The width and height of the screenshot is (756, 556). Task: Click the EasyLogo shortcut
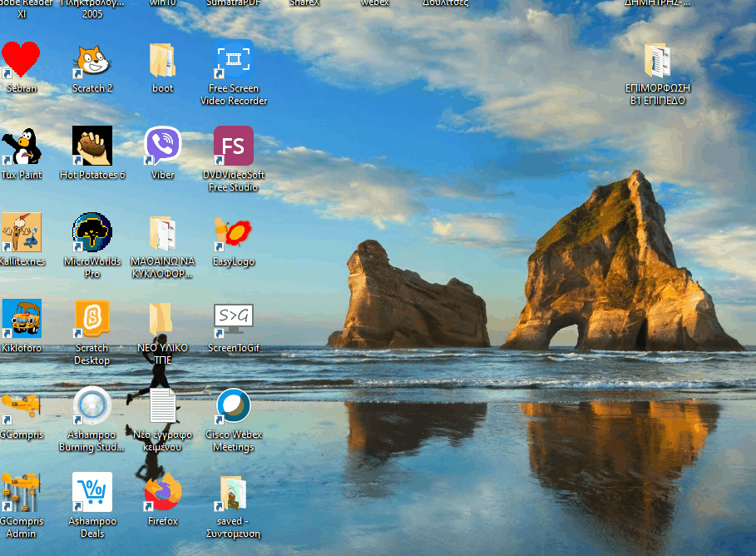(234, 234)
